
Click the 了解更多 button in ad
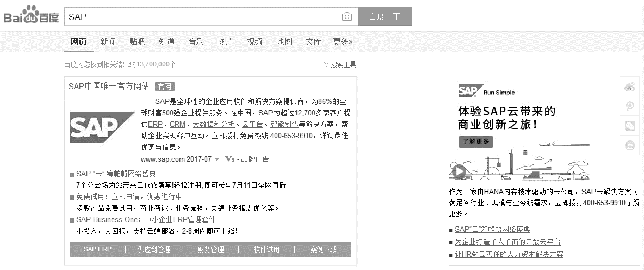pyautogui.click(x=475, y=142)
